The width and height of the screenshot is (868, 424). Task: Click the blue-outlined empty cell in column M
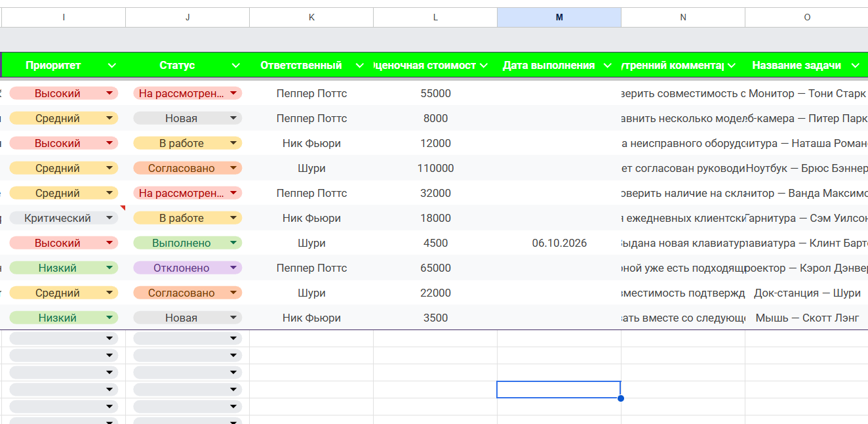pyautogui.click(x=559, y=389)
